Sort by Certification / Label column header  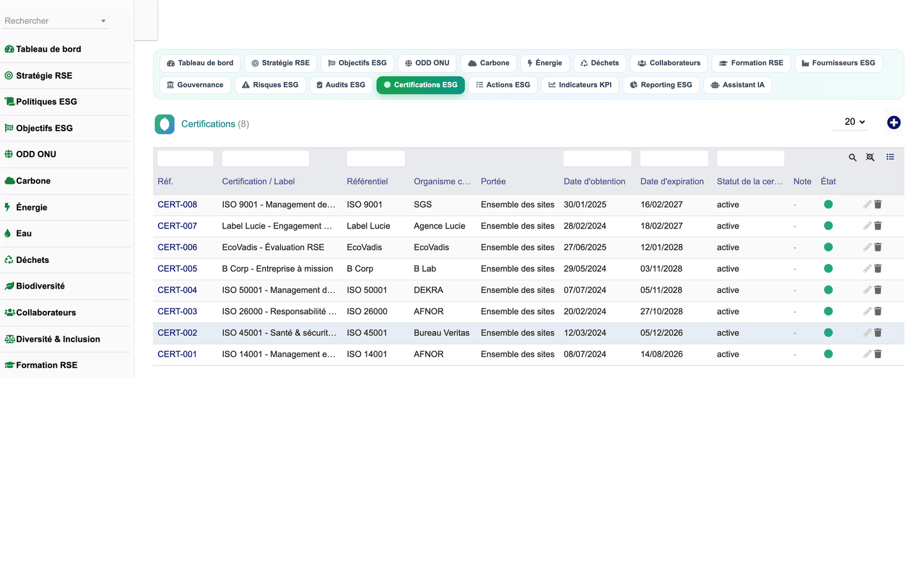tap(258, 182)
